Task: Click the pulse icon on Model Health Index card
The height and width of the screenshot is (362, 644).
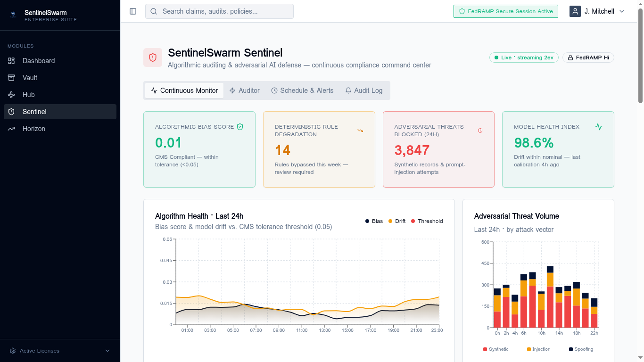Action: coord(599,127)
